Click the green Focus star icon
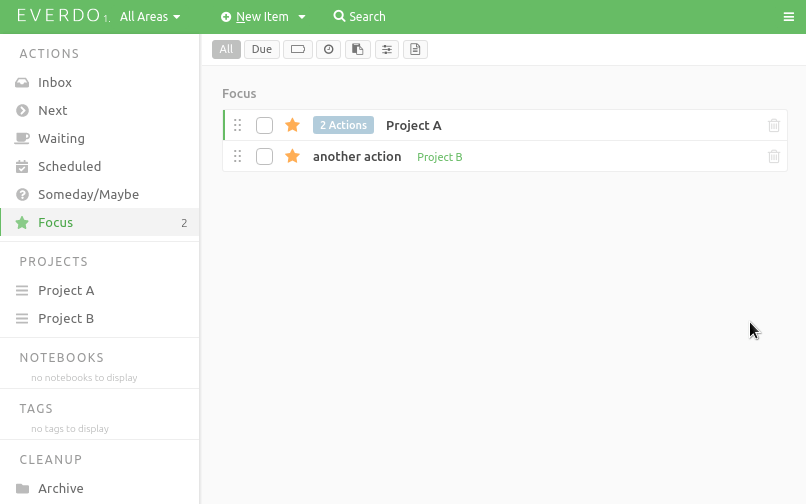 coord(22,222)
